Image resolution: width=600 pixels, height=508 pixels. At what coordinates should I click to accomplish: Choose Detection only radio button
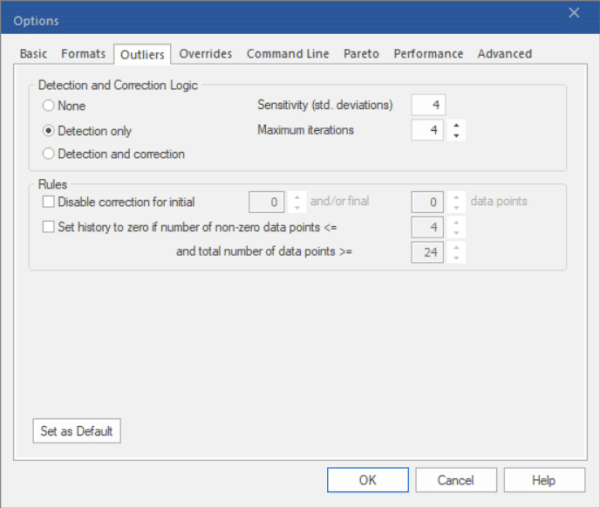coord(48,131)
